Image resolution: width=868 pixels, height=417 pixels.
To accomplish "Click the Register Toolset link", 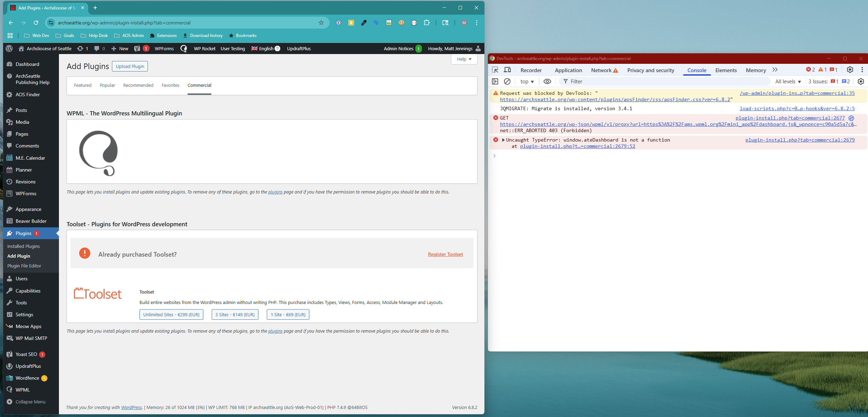I will pyautogui.click(x=445, y=254).
